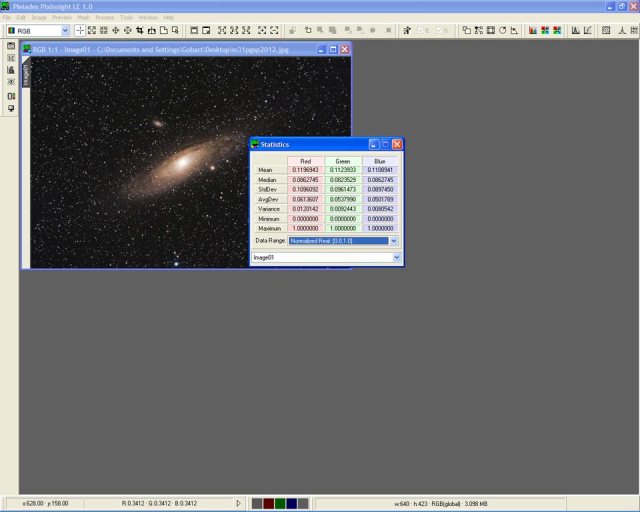Click the Andromeda galaxy core in the image

tap(186, 158)
